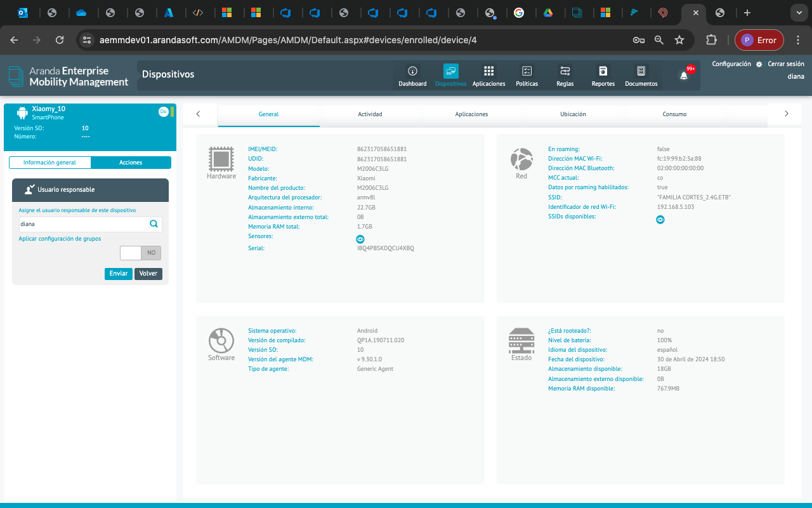The height and width of the screenshot is (508, 812).
Task: Go back in Chrome browser
Action: click(x=14, y=40)
